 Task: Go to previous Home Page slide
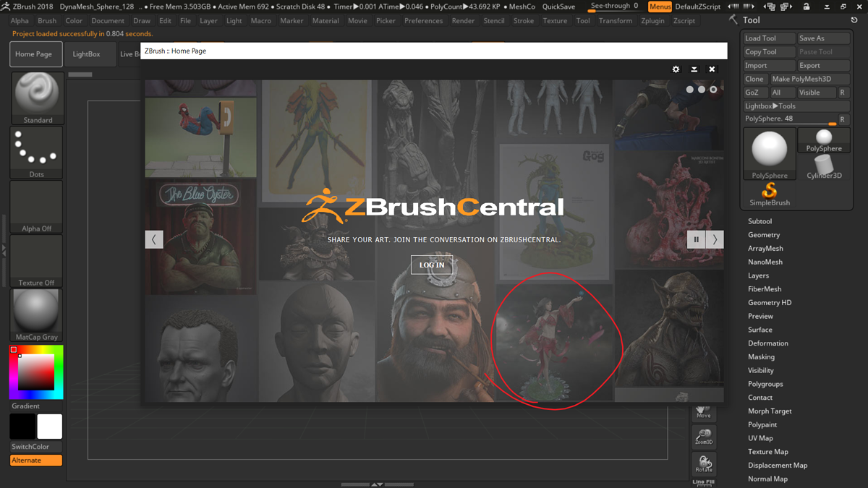tap(154, 239)
